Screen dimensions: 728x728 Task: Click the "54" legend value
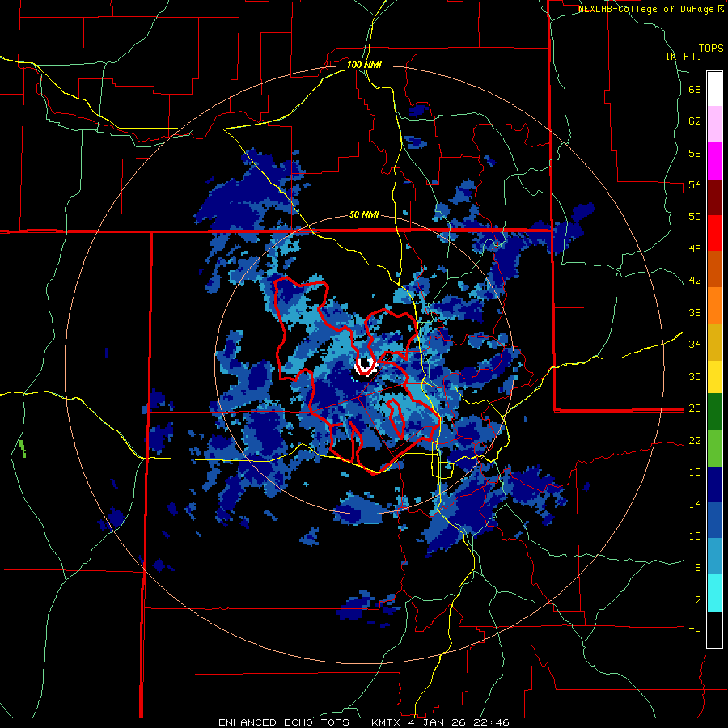point(695,184)
